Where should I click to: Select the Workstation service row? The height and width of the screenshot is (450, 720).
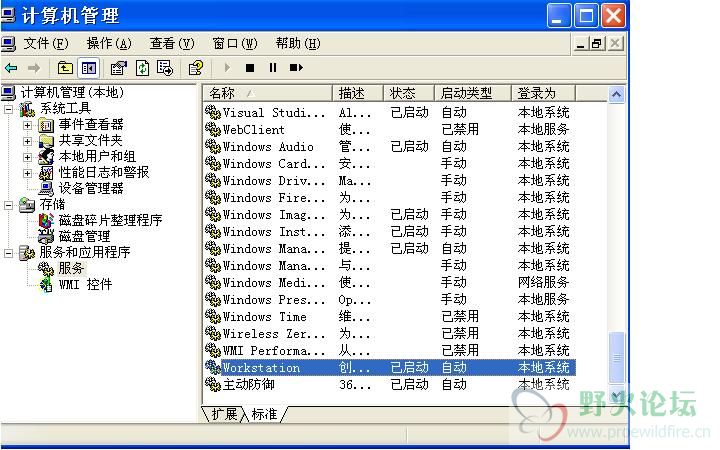pyautogui.click(x=389, y=367)
